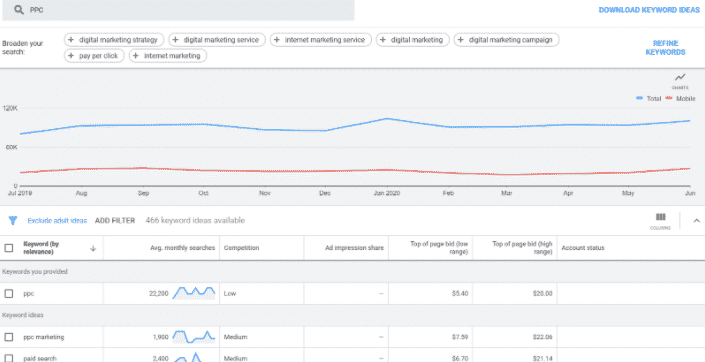Click DOWNLOAD KEYWORD IDEAS link
This screenshot has height=362, width=705.
pyautogui.click(x=649, y=10)
